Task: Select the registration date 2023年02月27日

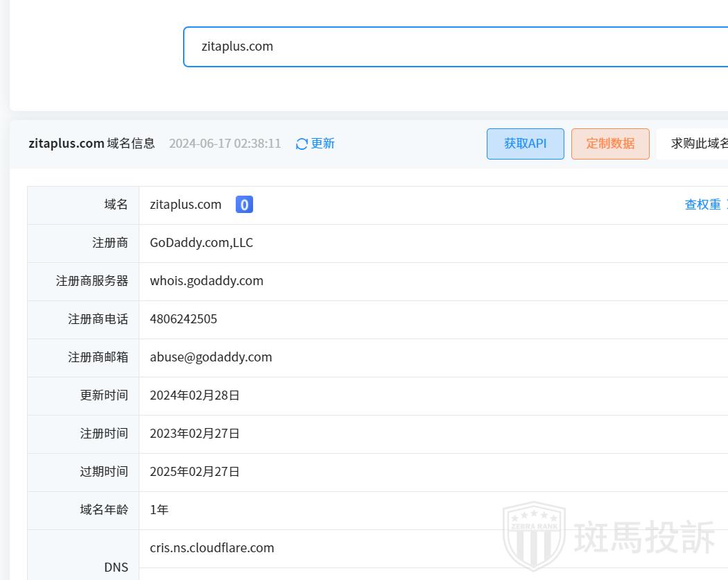Action: [x=195, y=434]
